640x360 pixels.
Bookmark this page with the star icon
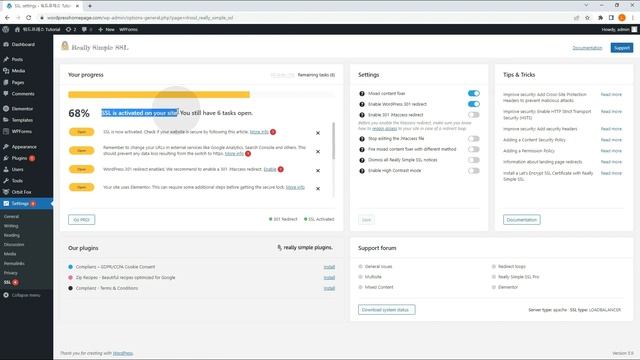[x=587, y=18]
